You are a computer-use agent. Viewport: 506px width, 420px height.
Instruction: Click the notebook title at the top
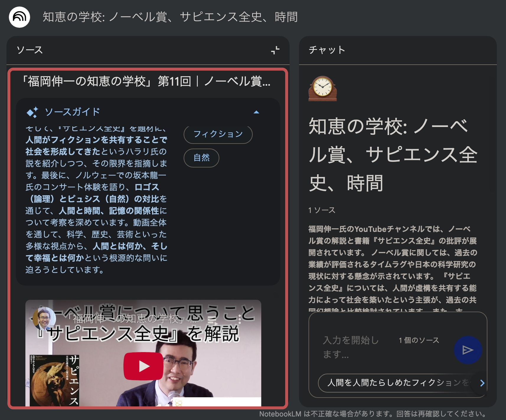click(x=170, y=17)
